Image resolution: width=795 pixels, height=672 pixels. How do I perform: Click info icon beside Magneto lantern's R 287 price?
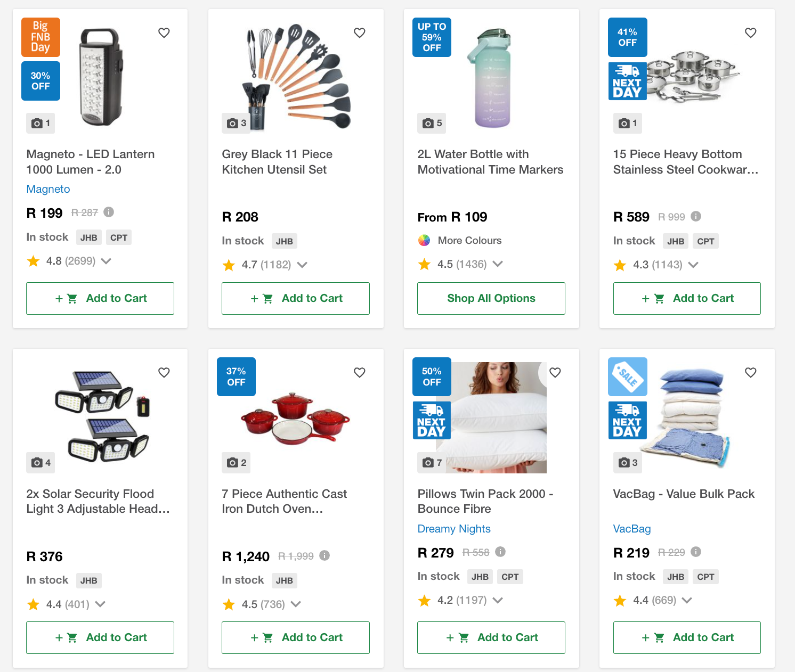pos(109,212)
